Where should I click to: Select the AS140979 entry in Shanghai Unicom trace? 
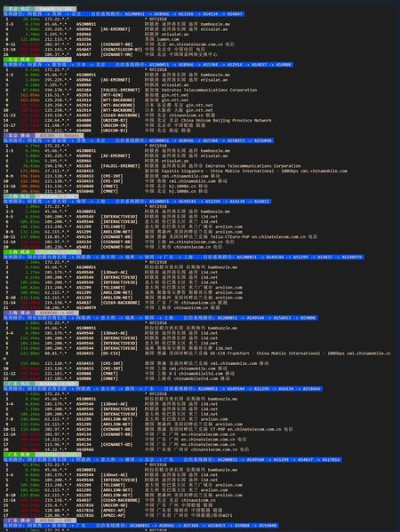(86, 307)
